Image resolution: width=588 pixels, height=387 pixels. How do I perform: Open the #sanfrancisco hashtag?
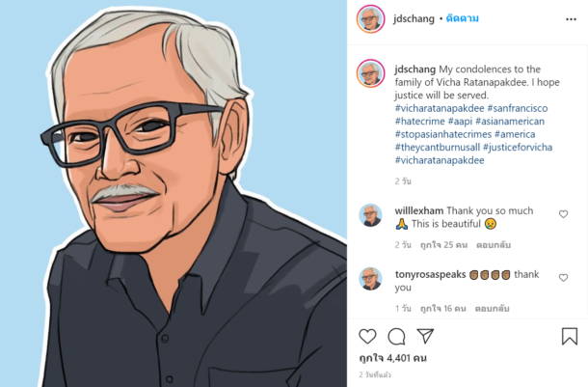point(518,108)
